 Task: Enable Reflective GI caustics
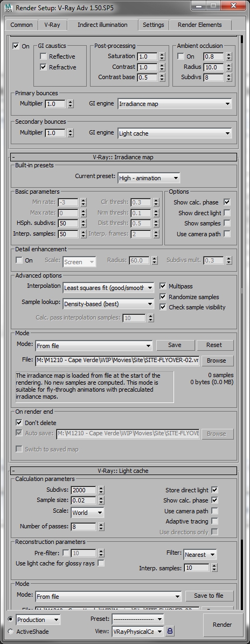(x=43, y=56)
